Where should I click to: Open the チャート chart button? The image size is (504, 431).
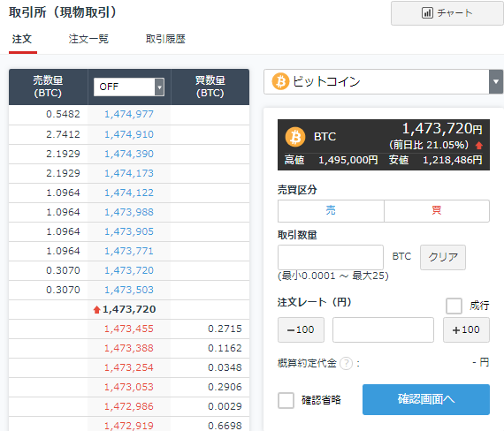[x=447, y=13]
